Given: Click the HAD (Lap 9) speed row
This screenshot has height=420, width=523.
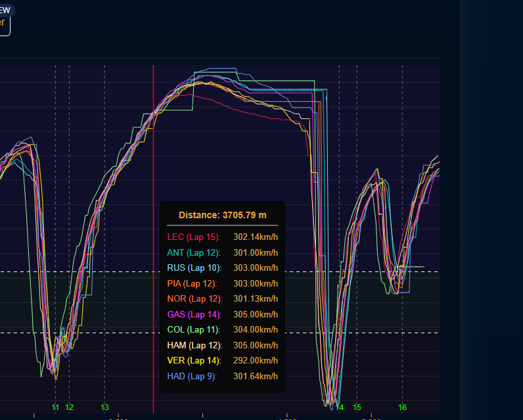Looking at the screenshot, I should [223, 377].
